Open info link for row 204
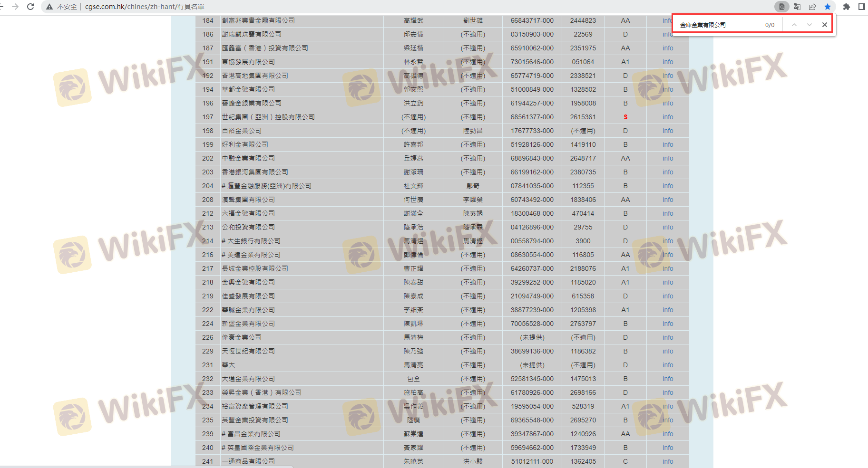 click(668, 186)
